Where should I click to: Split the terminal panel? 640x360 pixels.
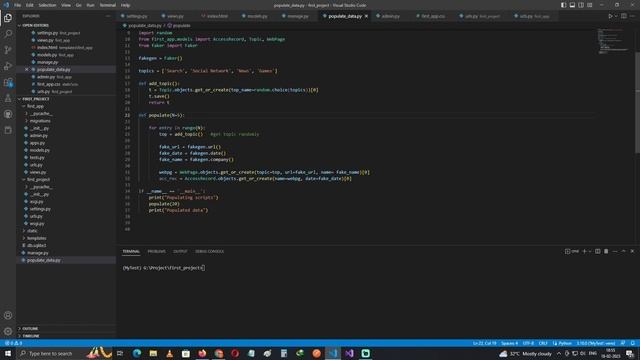pos(598,251)
